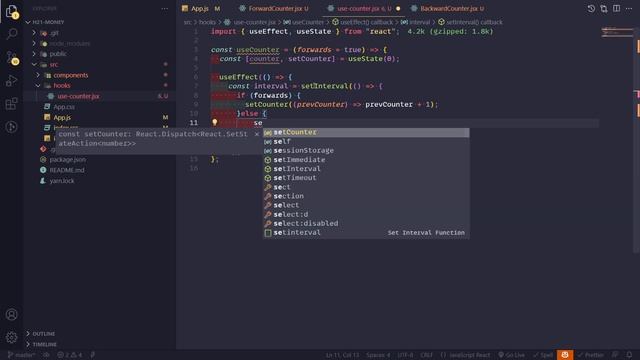Click the CRLF end-of-line indicator
This screenshot has height=360, width=640.
[x=427, y=355]
